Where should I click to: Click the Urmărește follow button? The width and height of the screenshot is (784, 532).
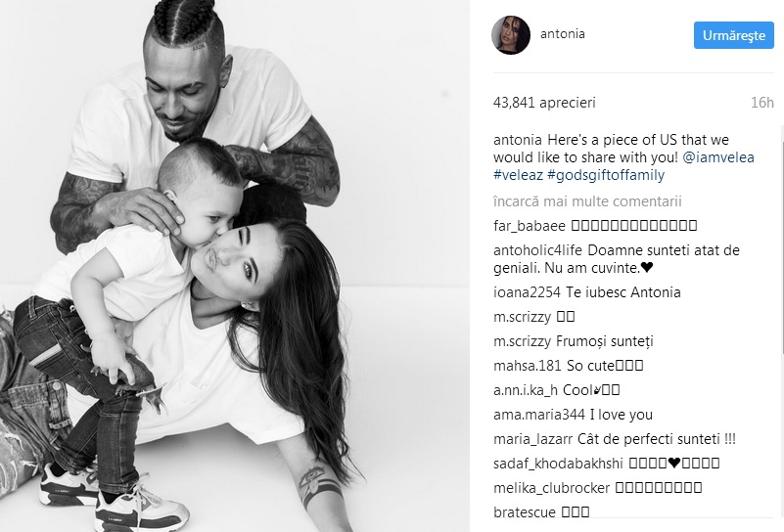(733, 35)
